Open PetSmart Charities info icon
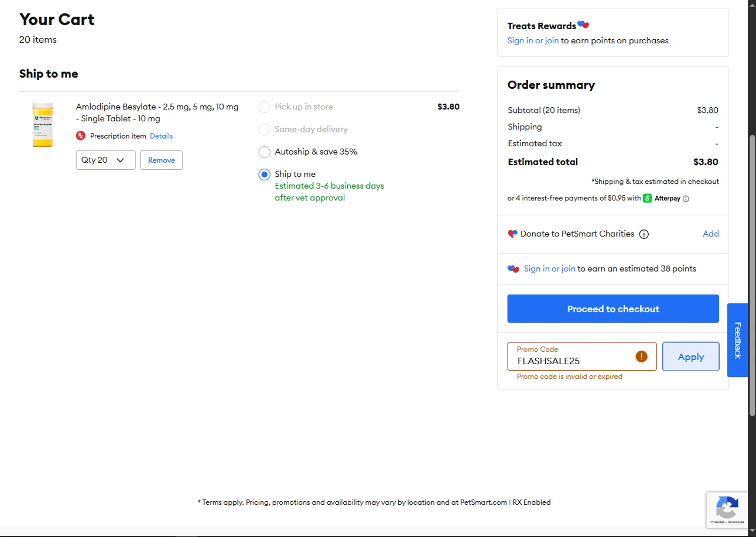 click(x=644, y=234)
